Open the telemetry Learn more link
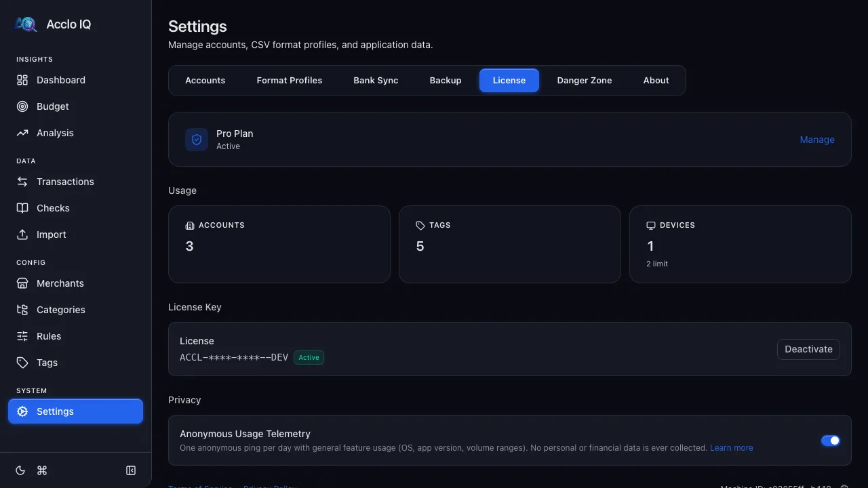The width and height of the screenshot is (868, 488). [731, 448]
